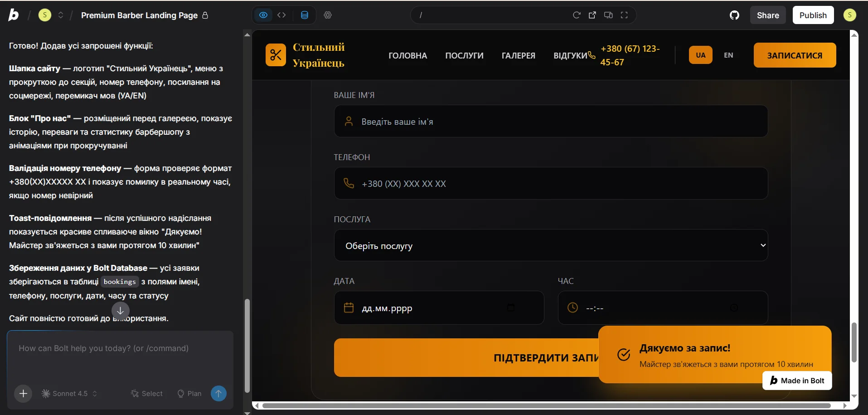Click the Bolt logo
The height and width of the screenshot is (415, 868).
tap(13, 14)
